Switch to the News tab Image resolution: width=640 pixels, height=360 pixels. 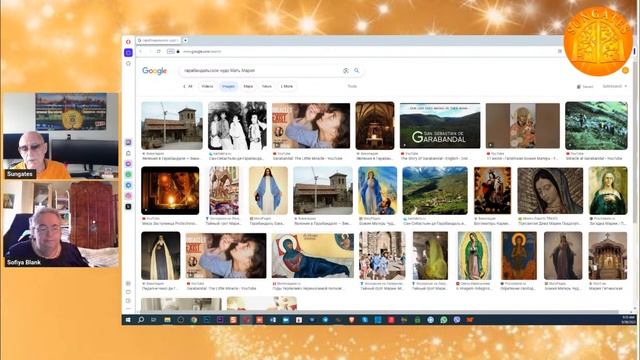(x=267, y=86)
